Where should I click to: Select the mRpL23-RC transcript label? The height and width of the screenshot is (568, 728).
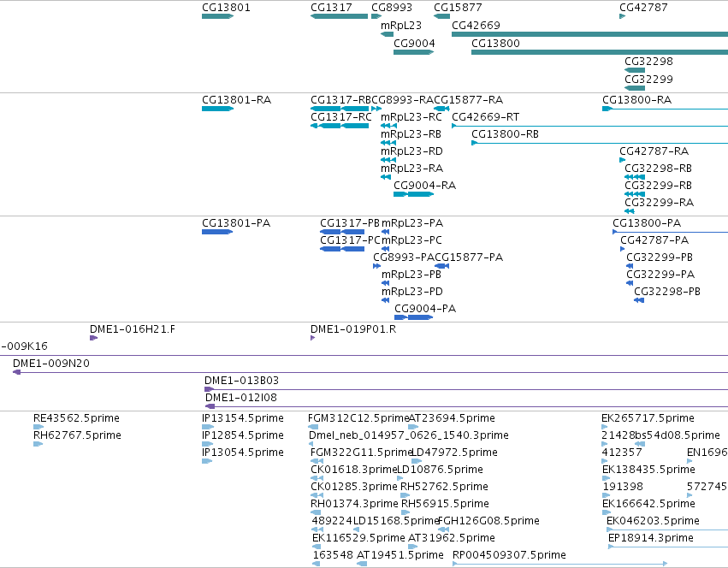411,117
